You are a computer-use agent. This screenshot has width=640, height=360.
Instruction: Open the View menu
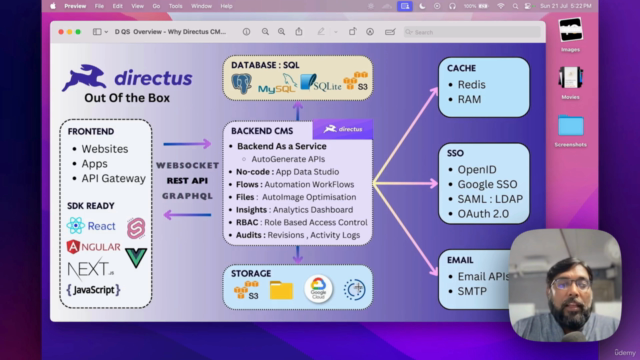pos(138,6)
